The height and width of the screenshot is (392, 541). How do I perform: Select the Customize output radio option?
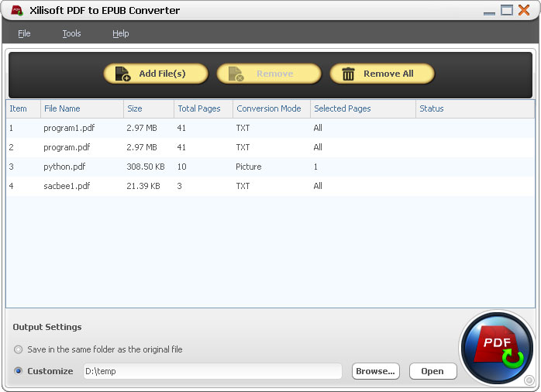(x=19, y=371)
